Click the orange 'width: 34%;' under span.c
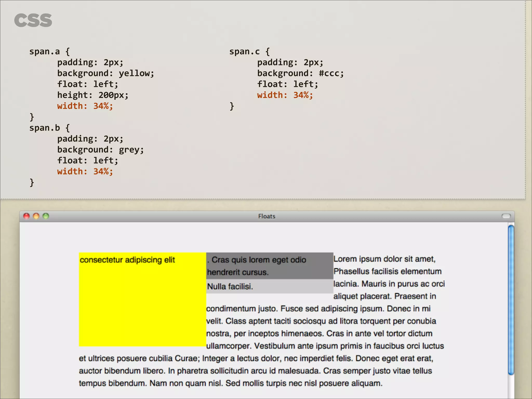532x399 pixels. pyautogui.click(x=285, y=95)
